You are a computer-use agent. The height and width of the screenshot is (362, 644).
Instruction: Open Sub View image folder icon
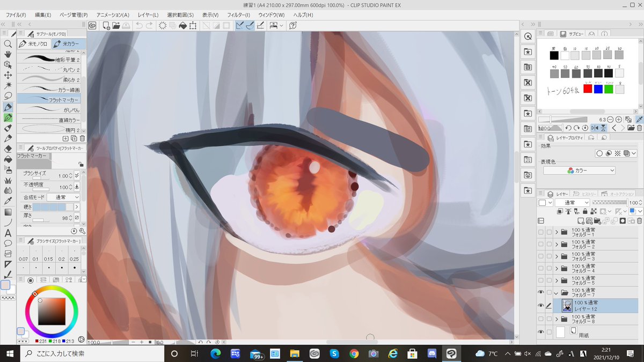[x=630, y=128]
